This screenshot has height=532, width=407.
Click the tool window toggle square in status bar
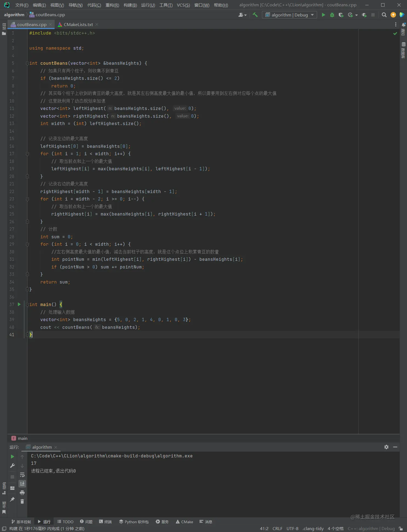click(x=4, y=528)
